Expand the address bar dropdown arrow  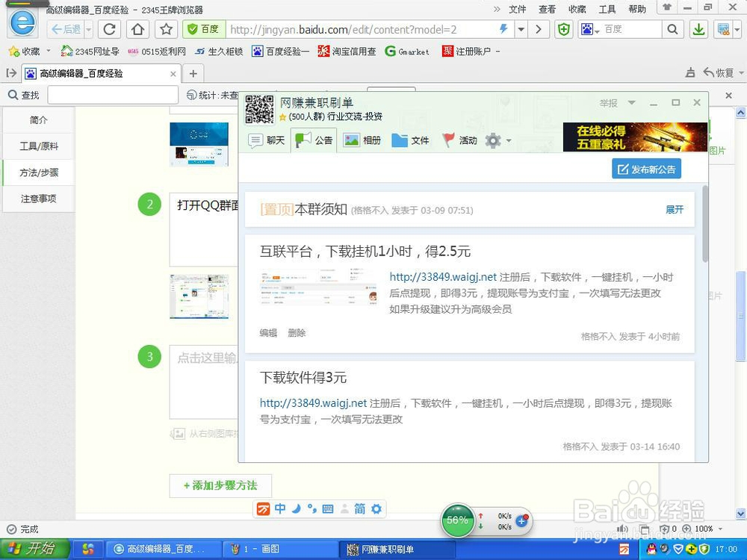pyautogui.click(x=521, y=30)
